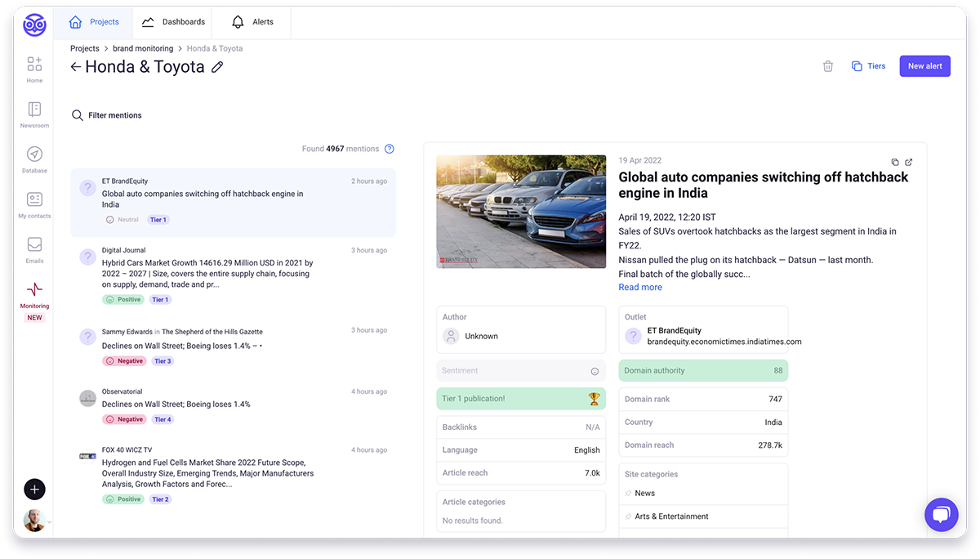This screenshot has width=980, height=559.
Task: Switch to the Dashboards tab
Action: click(x=173, y=22)
